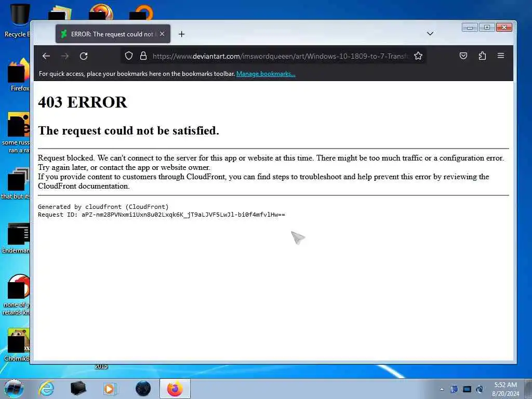The width and height of the screenshot is (532, 399).
Task: Save to Pocket icon in toolbar
Action: pyautogui.click(x=463, y=56)
